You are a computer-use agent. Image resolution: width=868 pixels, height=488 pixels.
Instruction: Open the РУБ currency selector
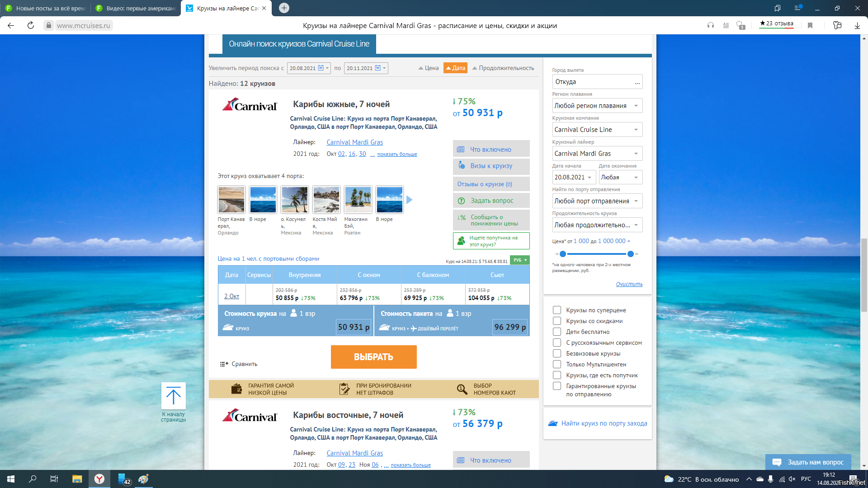tap(519, 260)
